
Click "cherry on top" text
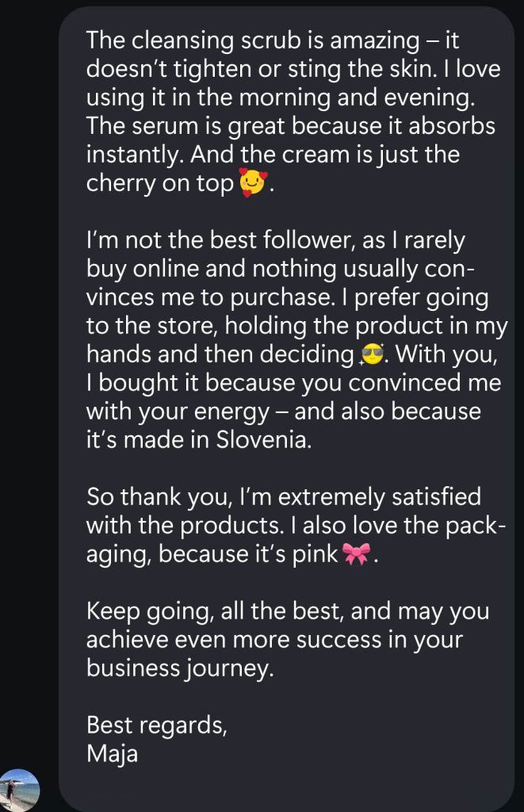click(160, 184)
